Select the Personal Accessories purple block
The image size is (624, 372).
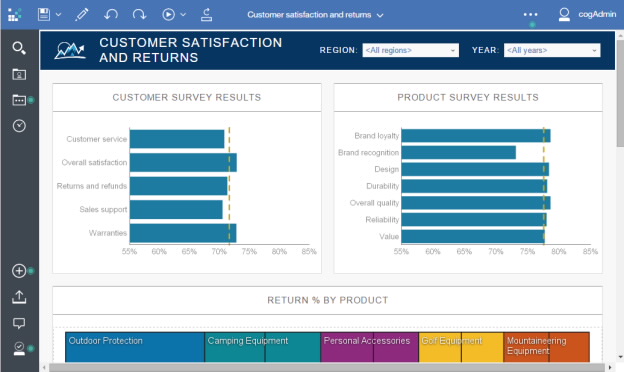(370, 347)
